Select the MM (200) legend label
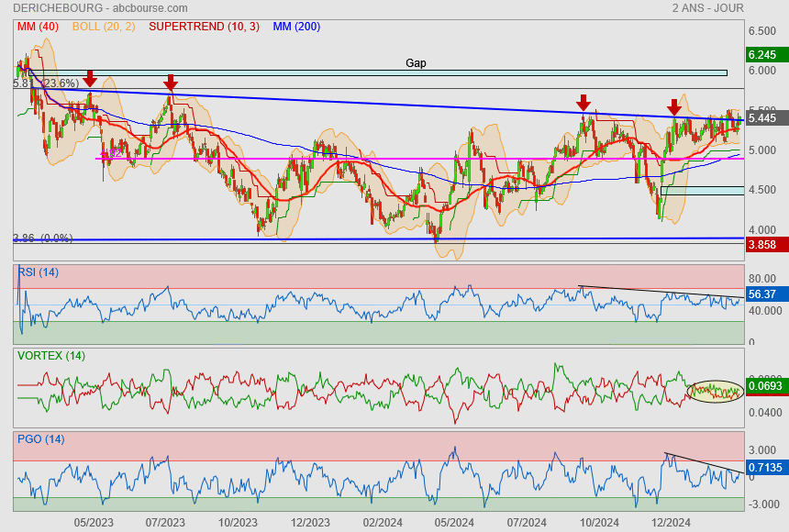 click(x=296, y=27)
